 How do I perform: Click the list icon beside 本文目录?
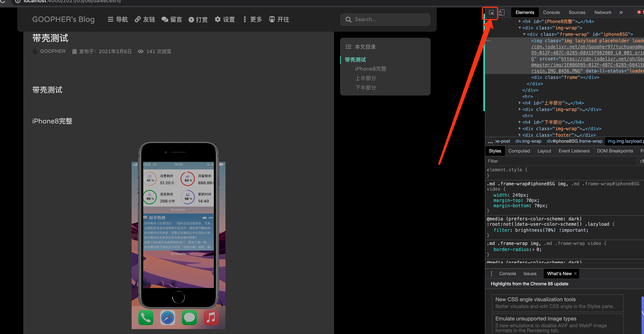click(x=348, y=47)
